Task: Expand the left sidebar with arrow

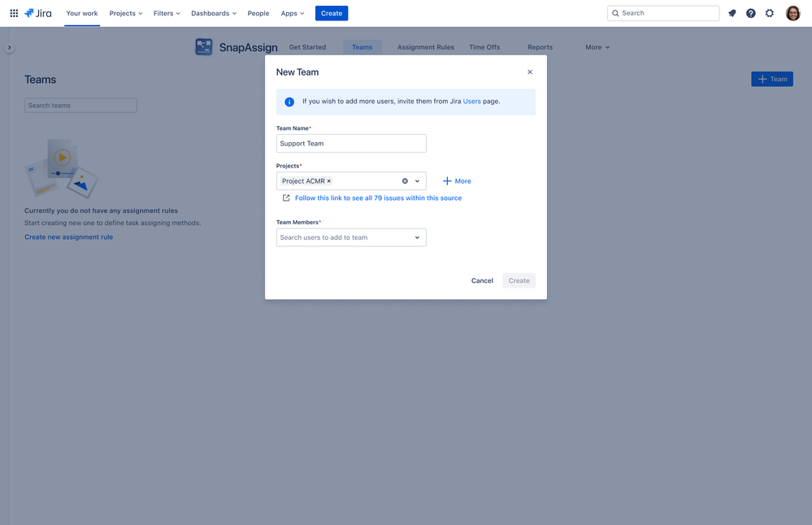Action: [x=10, y=48]
